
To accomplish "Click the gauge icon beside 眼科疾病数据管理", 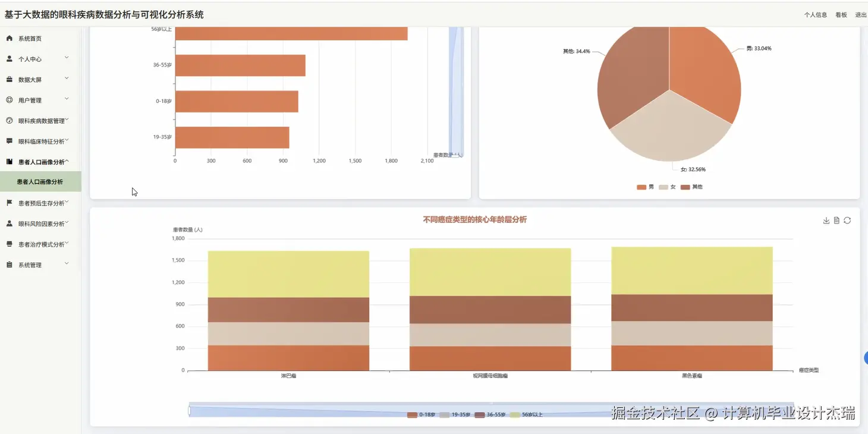I will point(10,121).
